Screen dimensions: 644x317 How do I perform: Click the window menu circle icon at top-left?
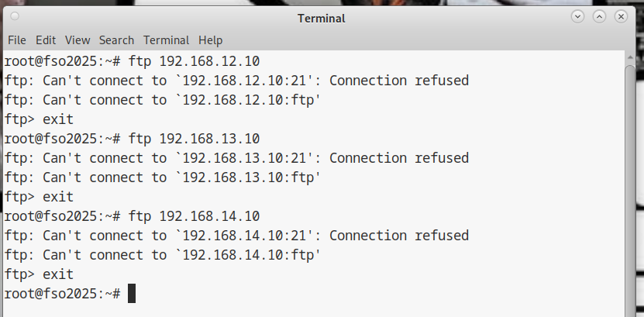[15, 16]
